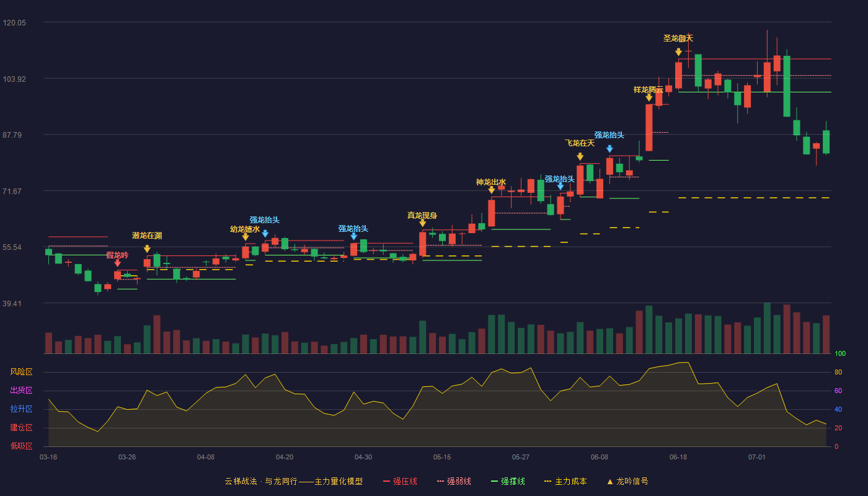This screenshot has width=868, height=496.
Task: Click blue 强龙抬头 arrow just before 真龙现身
Action: [x=353, y=236]
